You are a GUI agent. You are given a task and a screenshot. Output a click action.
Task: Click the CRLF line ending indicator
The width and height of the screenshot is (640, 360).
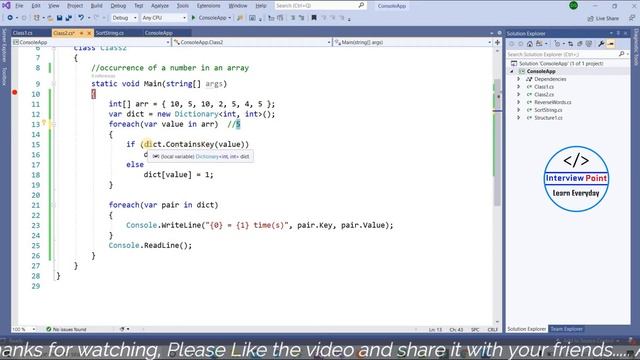pyautogui.click(x=493, y=329)
